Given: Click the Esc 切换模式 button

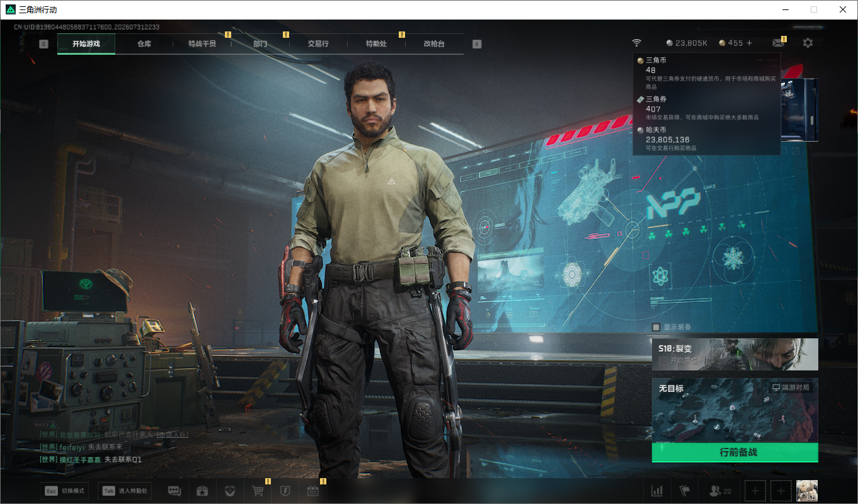Looking at the screenshot, I should [x=65, y=491].
